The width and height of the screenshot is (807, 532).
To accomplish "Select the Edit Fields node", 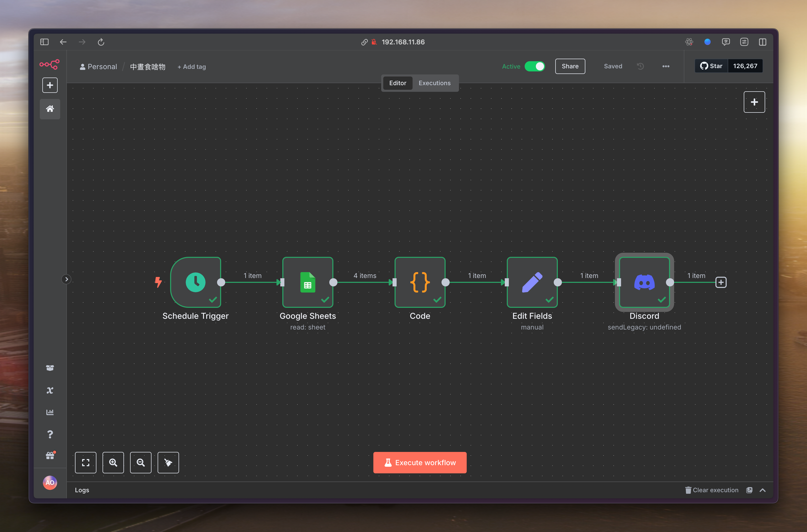I will [532, 282].
